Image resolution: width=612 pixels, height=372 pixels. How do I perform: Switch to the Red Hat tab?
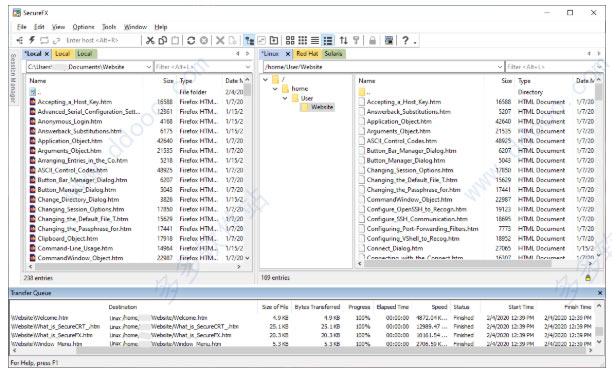click(x=307, y=54)
